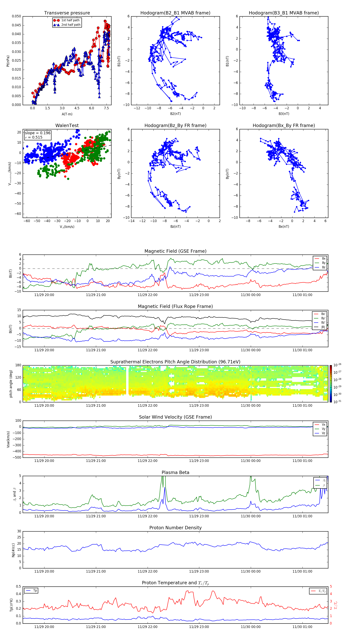Click the "Proton Temperature and Te/Tp" title
The height and width of the screenshot is (644, 351).
tap(175, 583)
